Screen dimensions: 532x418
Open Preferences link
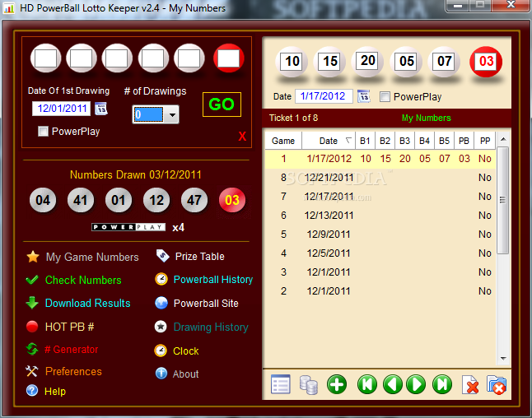coord(73,372)
